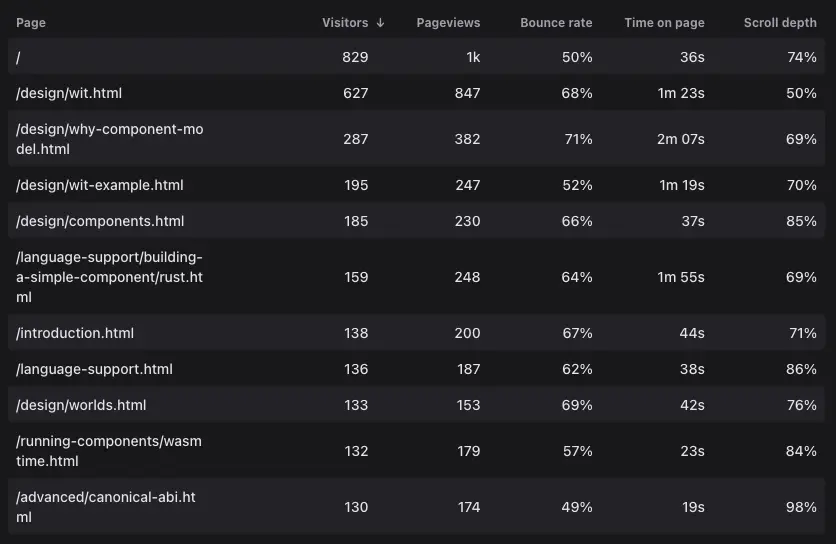Select the 195 visitors cell
The height and width of the screenshot is (544, 836).
(x=356, y=185)
